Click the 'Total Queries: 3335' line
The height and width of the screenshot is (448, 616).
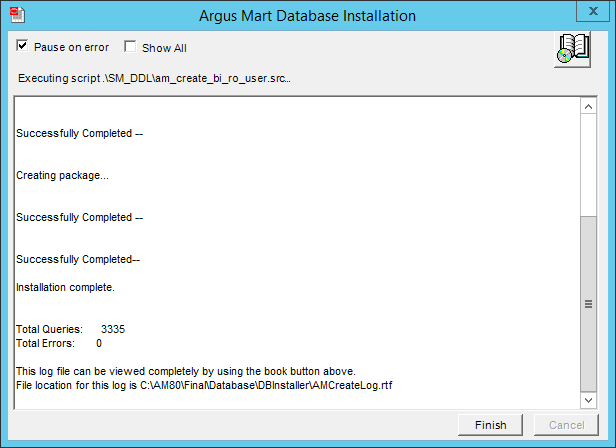(x=70, y=329)
